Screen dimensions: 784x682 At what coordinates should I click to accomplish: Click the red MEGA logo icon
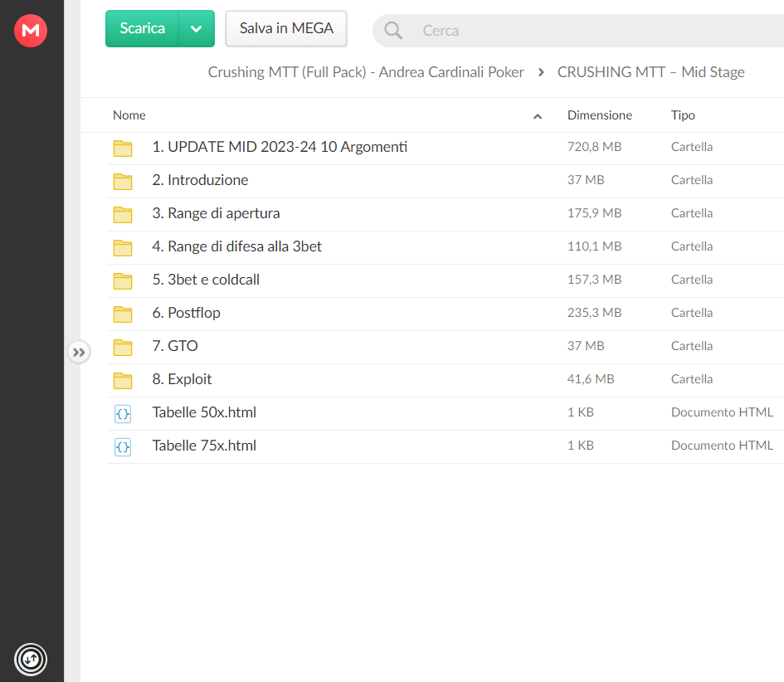31,31
